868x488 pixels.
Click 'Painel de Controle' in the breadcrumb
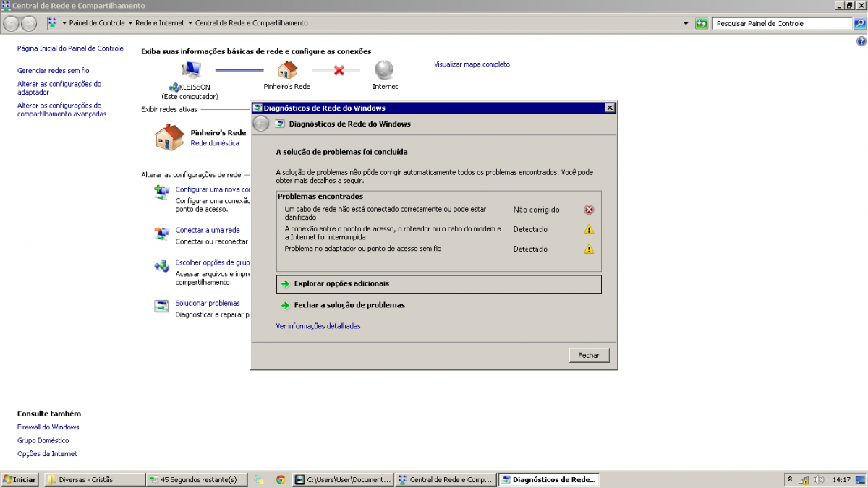pos(97,23)
